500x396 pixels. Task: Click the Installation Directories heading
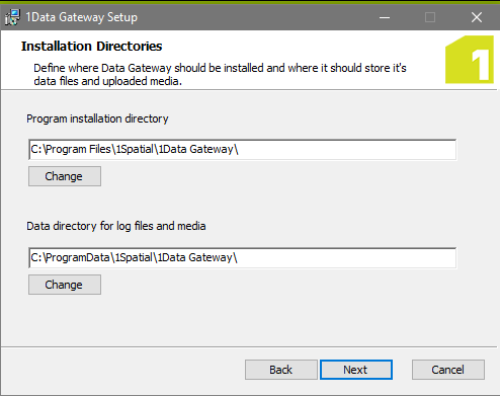(92, 46)
